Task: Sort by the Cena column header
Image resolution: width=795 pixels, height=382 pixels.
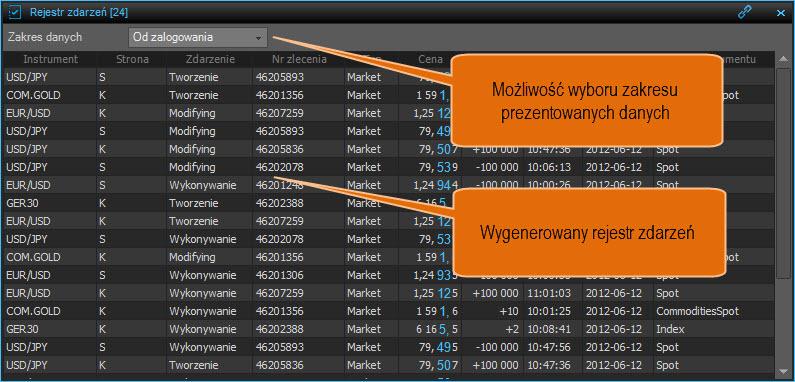Action: pos(430,59)
